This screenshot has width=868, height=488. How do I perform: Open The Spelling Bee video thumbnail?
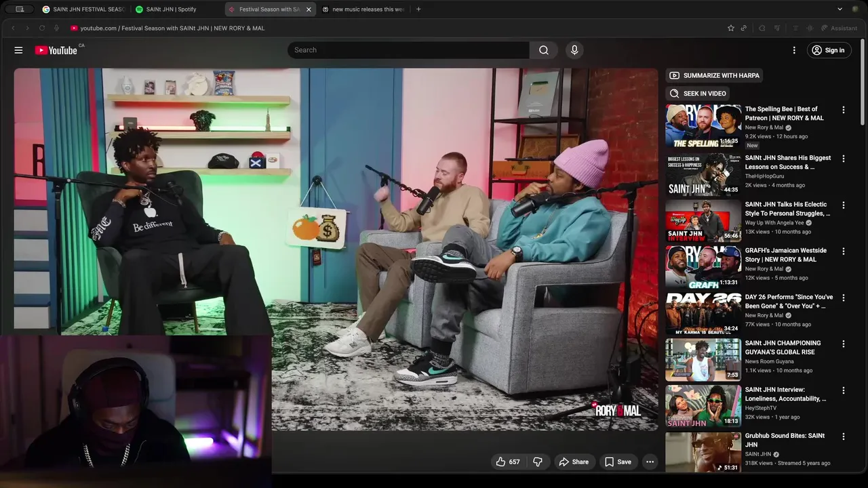[703, 126]
